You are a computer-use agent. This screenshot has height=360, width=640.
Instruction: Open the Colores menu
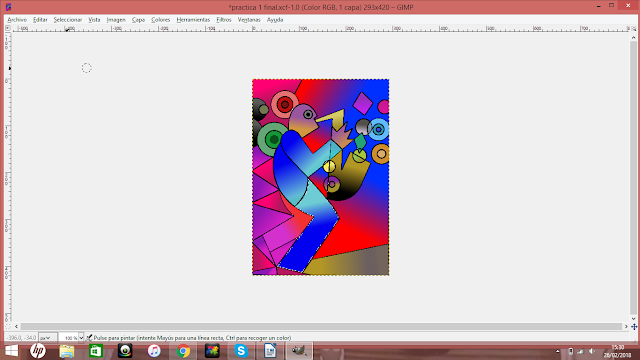[x=160, y=20]
